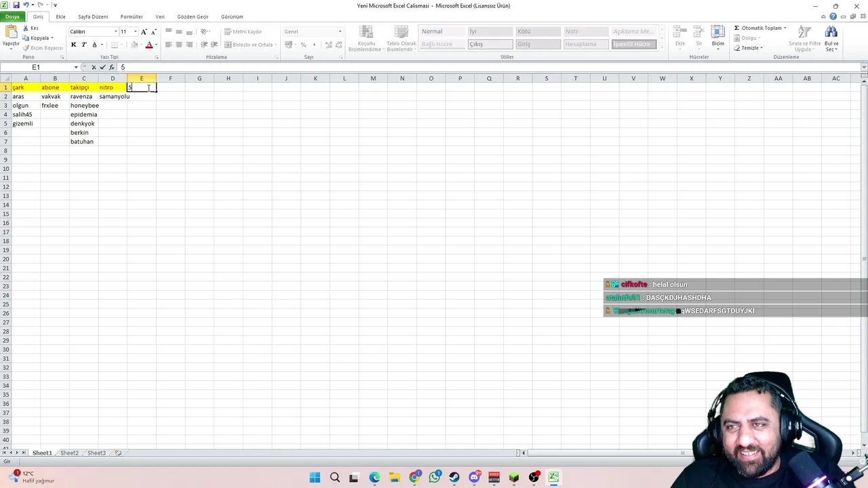Switch to the Formüller tab
Screen dimensions: 868x488
(132, 16)
